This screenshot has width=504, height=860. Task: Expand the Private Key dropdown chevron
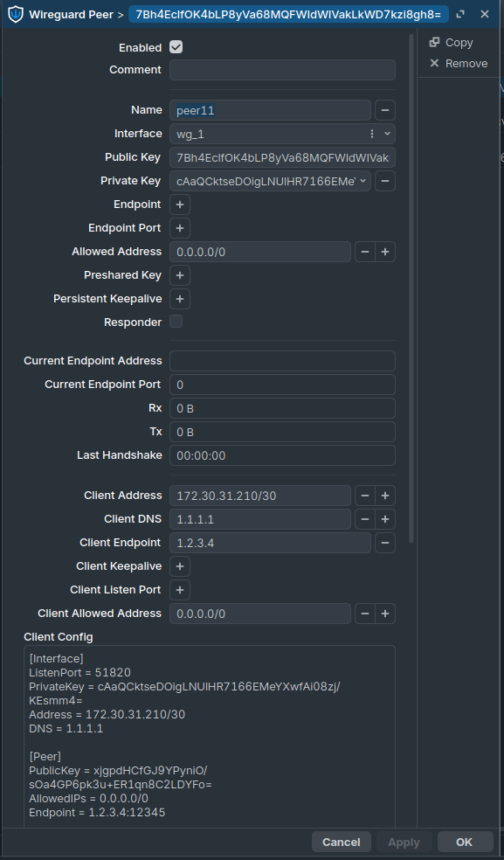362,181
